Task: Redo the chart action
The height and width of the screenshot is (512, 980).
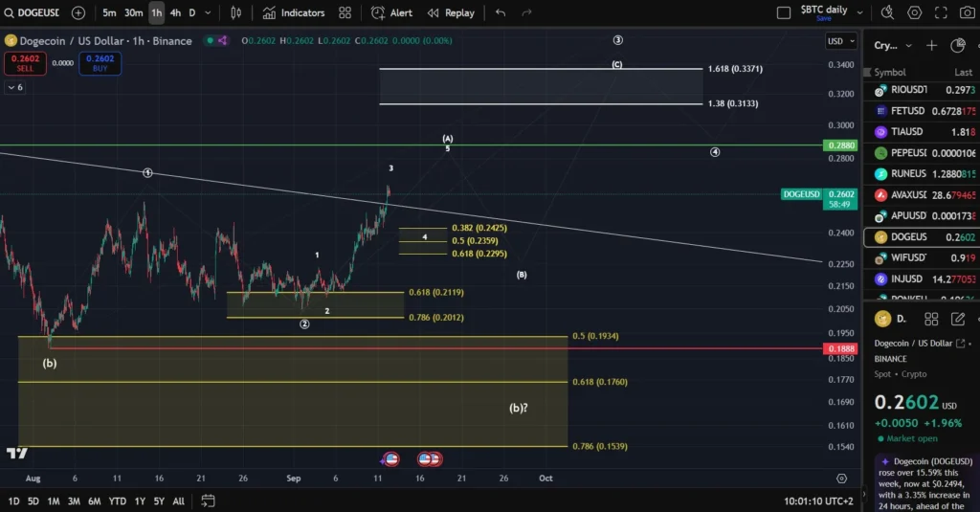Action: tap(527, 12)
